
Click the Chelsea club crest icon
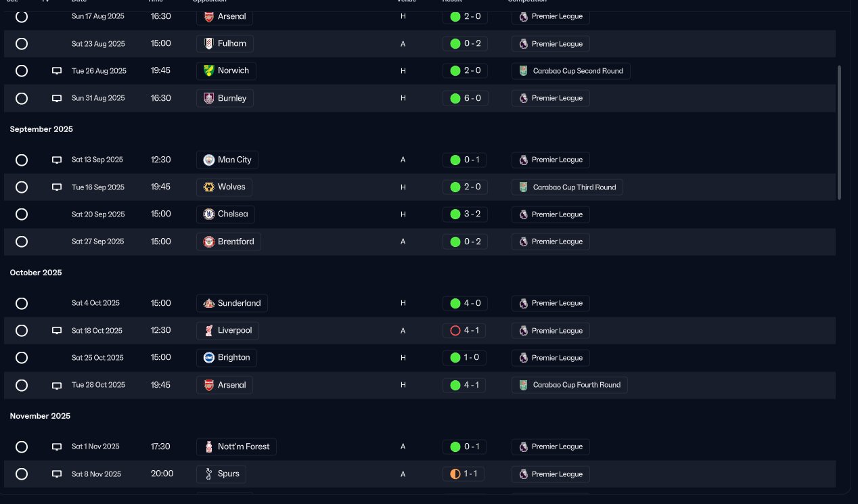(x=209, y=214)
